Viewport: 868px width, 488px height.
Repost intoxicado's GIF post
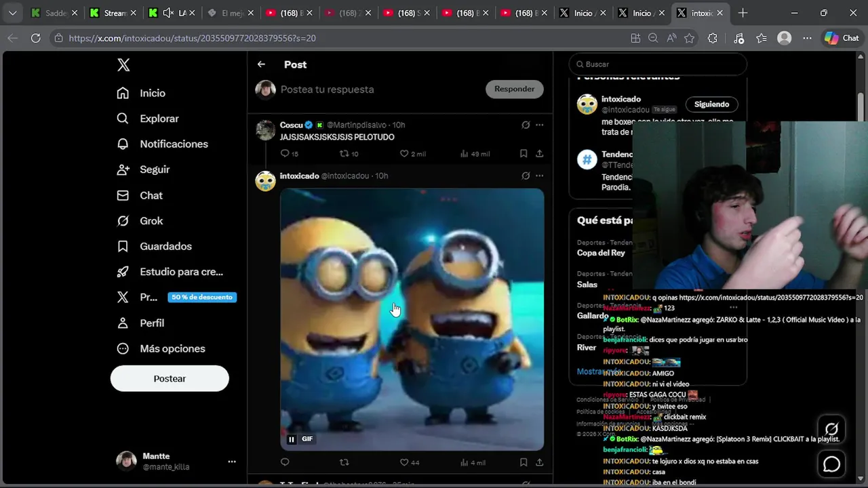[x=344, y=462]
